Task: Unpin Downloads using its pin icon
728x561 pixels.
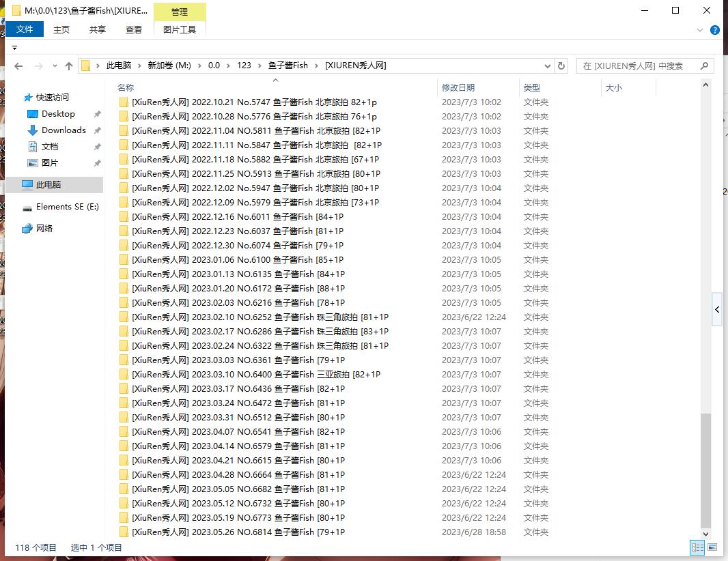Action: tap(98, 130)
